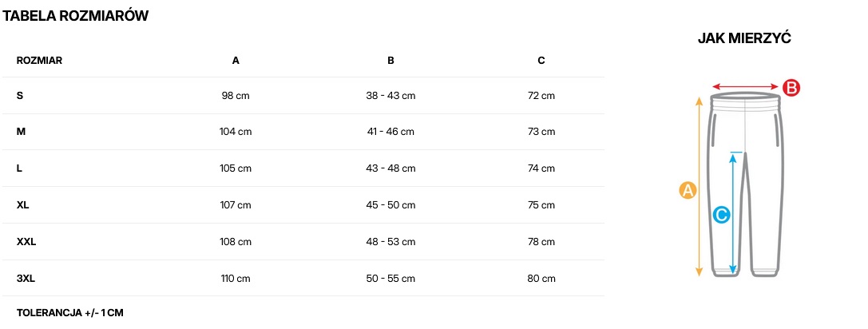Click the 48 - 53 cm waist value
Screen dimensions: 868x329
click(390, 242)
